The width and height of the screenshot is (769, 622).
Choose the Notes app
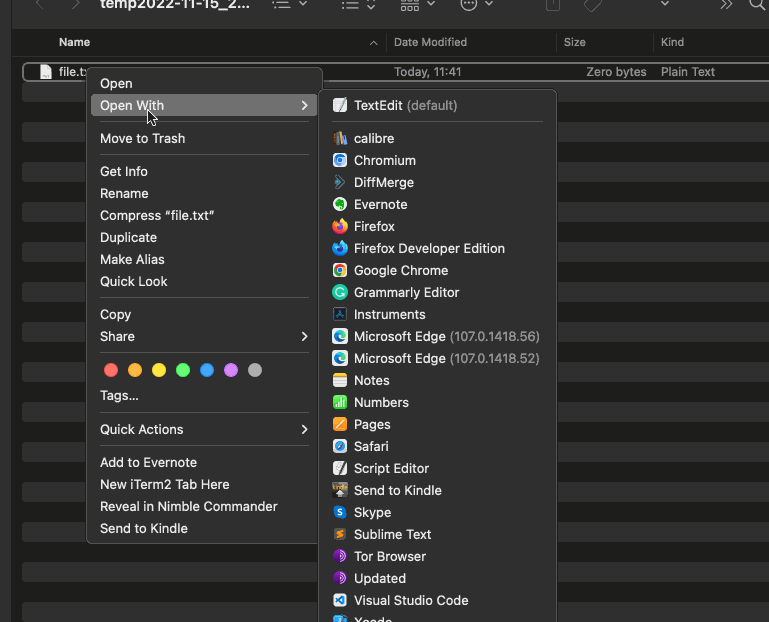437,381
